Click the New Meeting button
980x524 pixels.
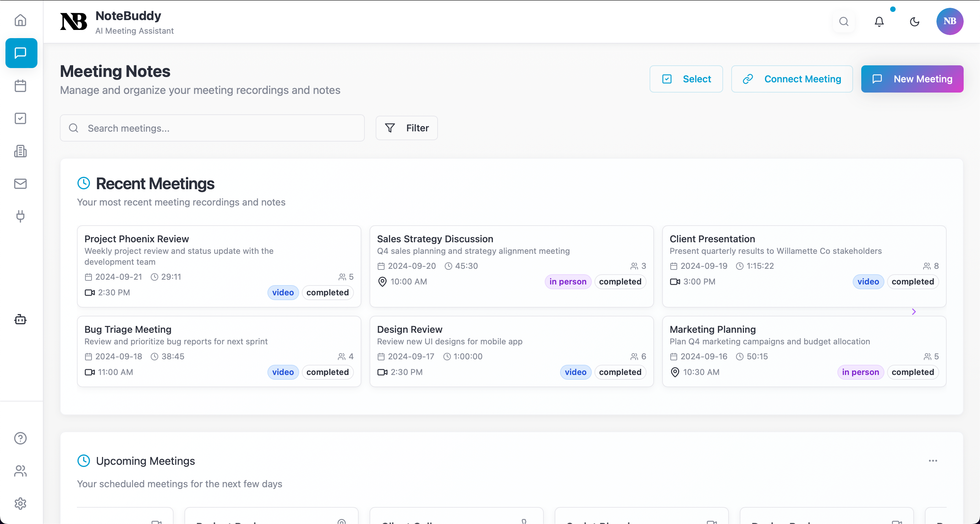912,79
